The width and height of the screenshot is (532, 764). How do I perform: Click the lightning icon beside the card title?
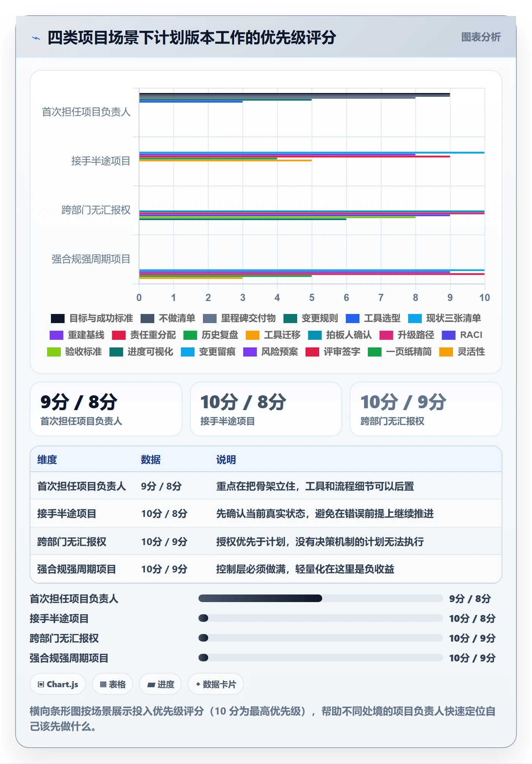[36, 38]
